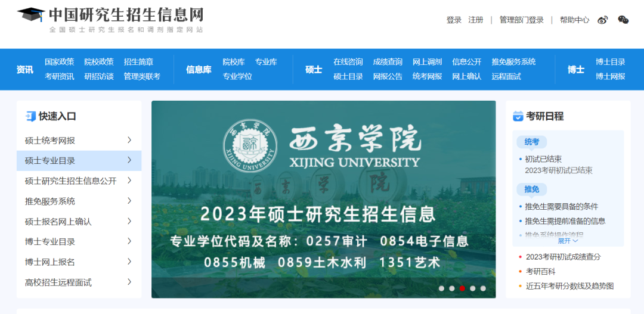
Task: Click the Xijing University banner emblem
Action: click(250, 147)
